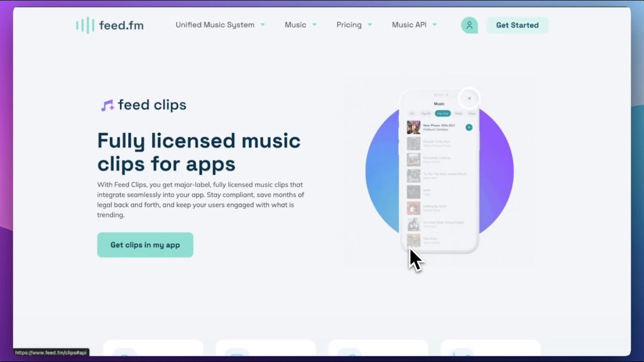Click New Phone, Who Dis? album artwork
Image resolution: width=644 pixels, height=362 pixels.
(414, 127)
